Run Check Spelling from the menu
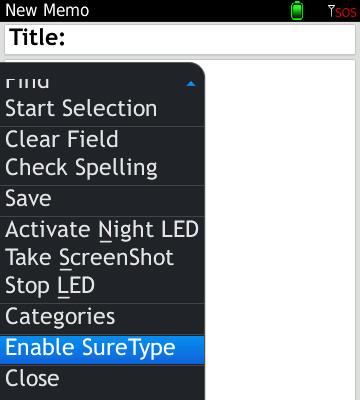The height and width of the screenshot is (400, 360). point(102,167)
